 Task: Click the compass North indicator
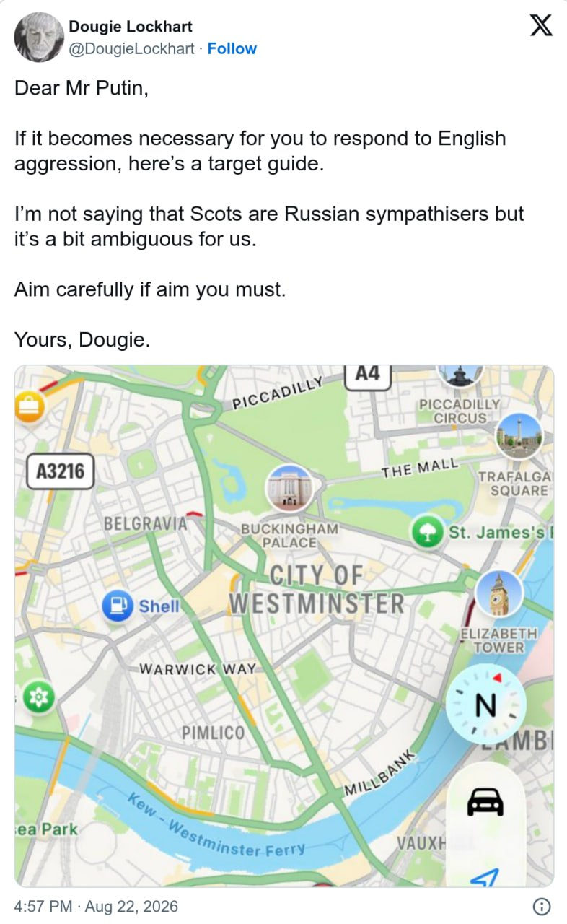485,705
